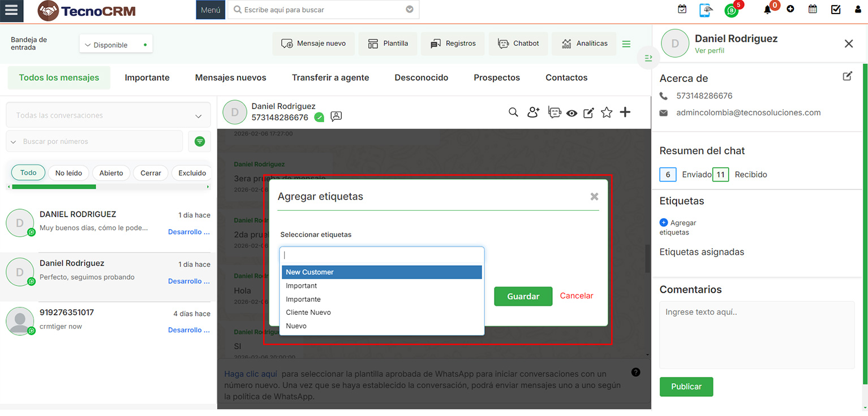Click the green horizontal scrollbar under filters
The height and width of the screenshot is (416, 868).
coord(54,187)
